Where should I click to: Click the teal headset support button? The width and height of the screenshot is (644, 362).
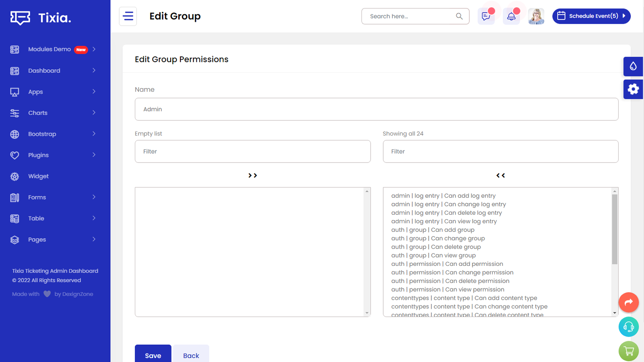point(629,327)
